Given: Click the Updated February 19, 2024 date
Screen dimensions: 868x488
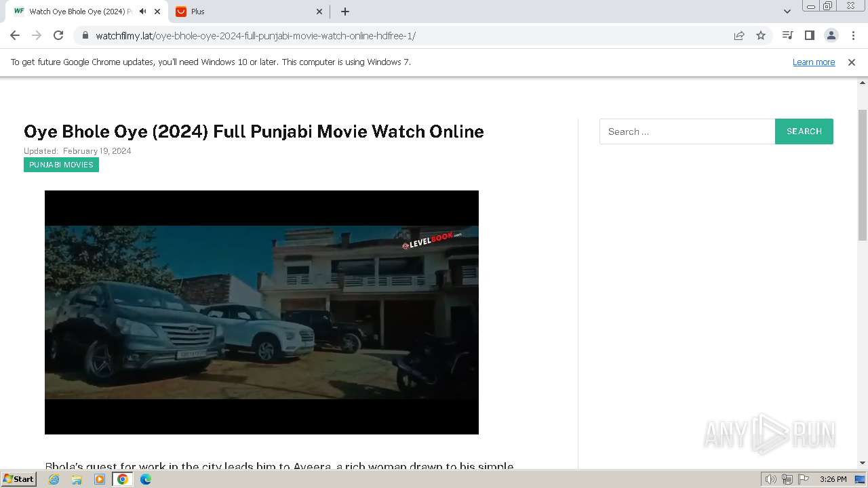Looking at the screenshot, I should click(x=77, y=151).
